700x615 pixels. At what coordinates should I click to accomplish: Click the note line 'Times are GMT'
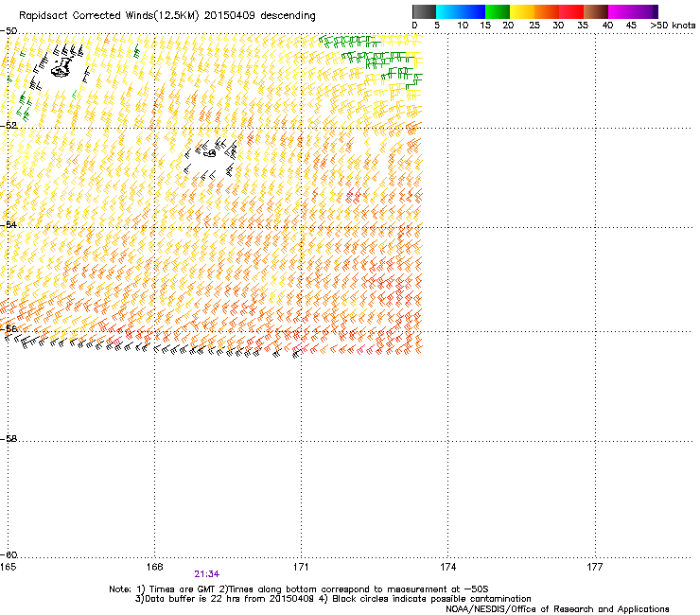point(182,589)
